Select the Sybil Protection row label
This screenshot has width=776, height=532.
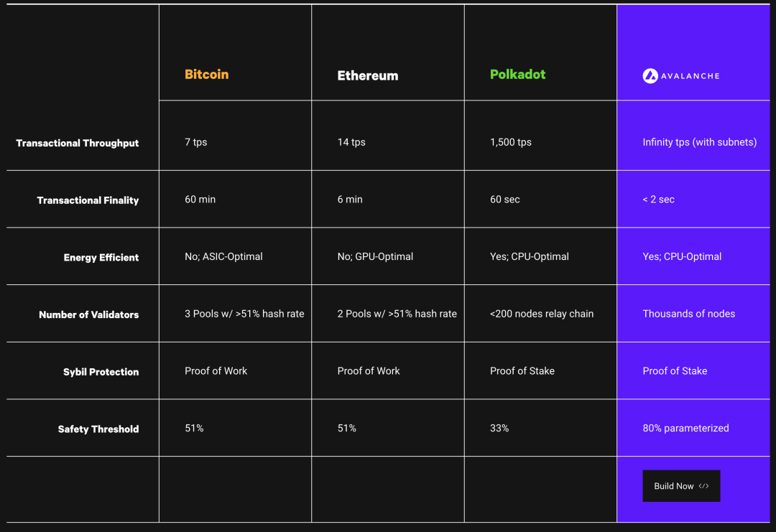coord(101,372)
